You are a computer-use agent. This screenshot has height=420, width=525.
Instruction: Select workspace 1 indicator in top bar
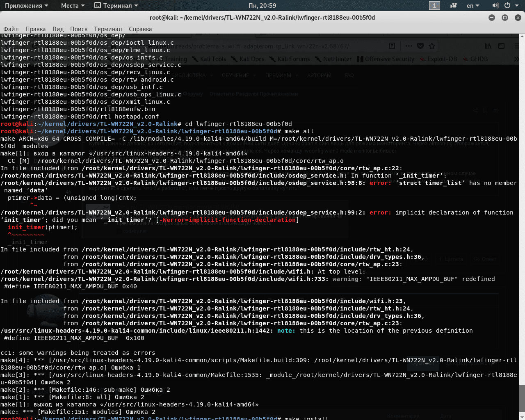434,5
